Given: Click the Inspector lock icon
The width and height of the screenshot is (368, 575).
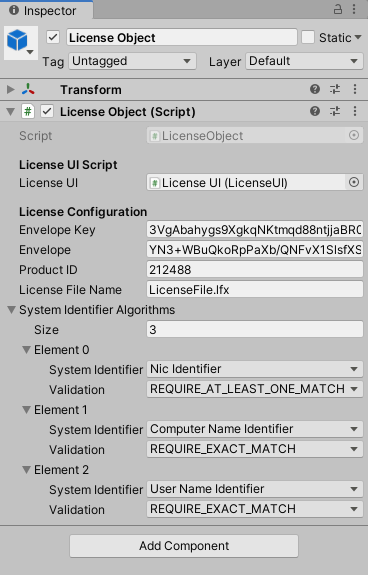Looking at the screenshot, I should [338, 9].
